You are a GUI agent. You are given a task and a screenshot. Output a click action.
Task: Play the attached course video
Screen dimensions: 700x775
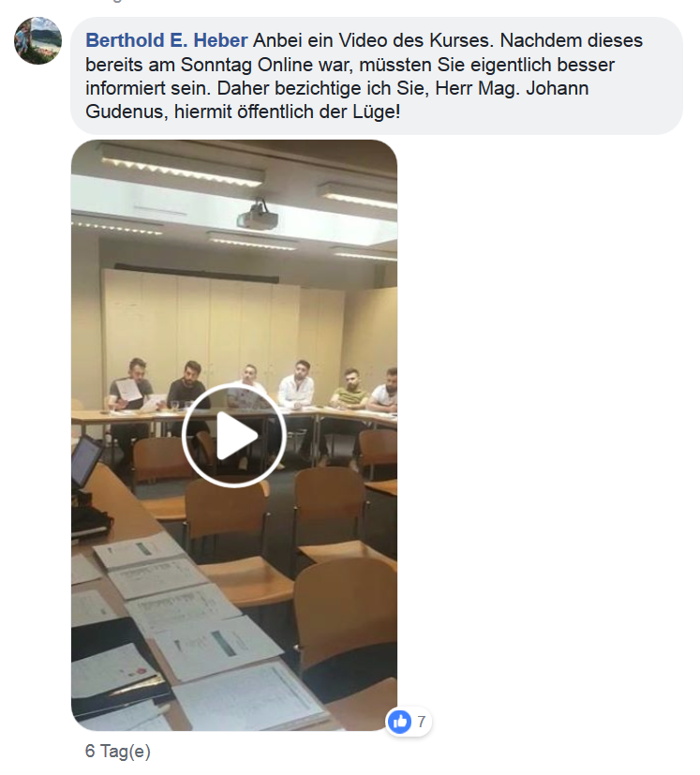(x=234, y=435)
